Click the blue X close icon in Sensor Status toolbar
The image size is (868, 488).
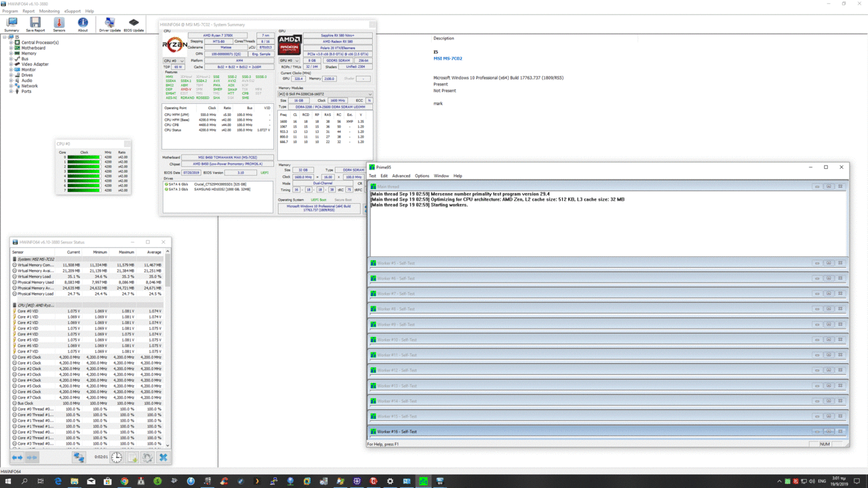tap(163, 457)
